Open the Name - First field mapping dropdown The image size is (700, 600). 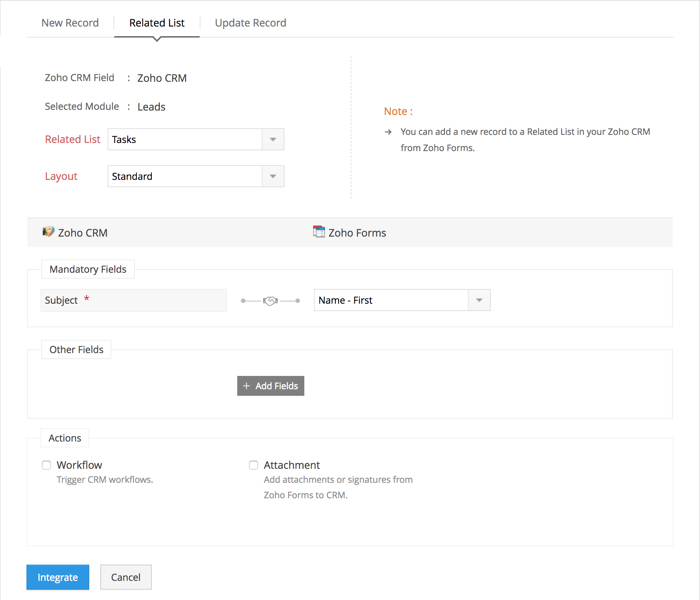(402, 300)
